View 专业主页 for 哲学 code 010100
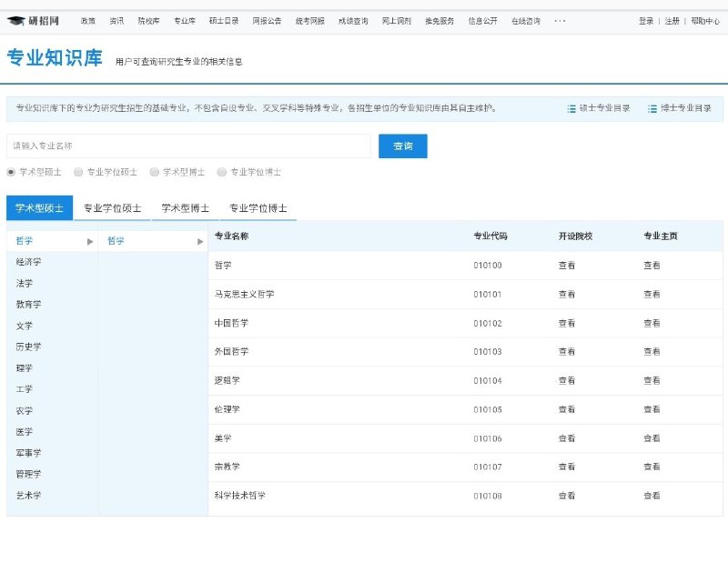Viewport: 728px width, 573px height. (x=652, y=266)
